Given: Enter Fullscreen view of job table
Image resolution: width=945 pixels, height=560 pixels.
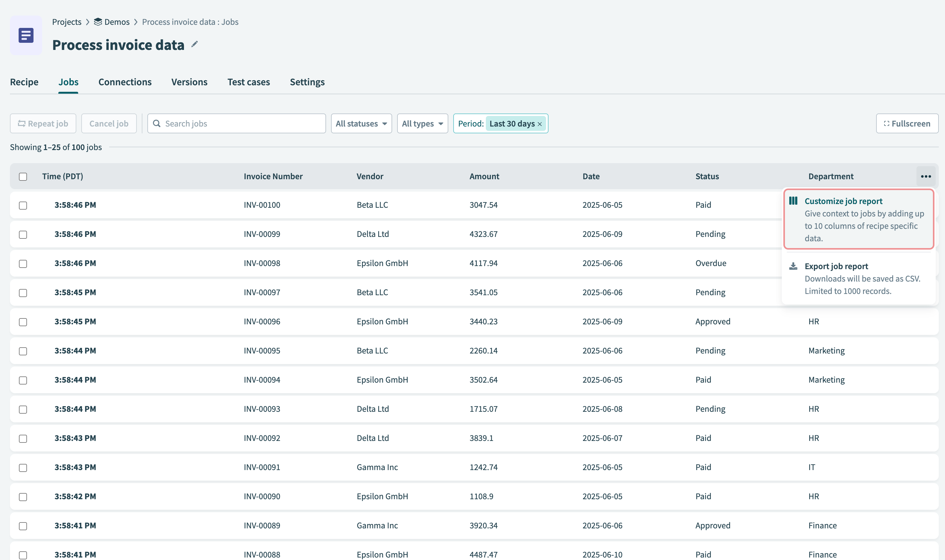Looking at the screenshot, I should click(x=907, y=124).
